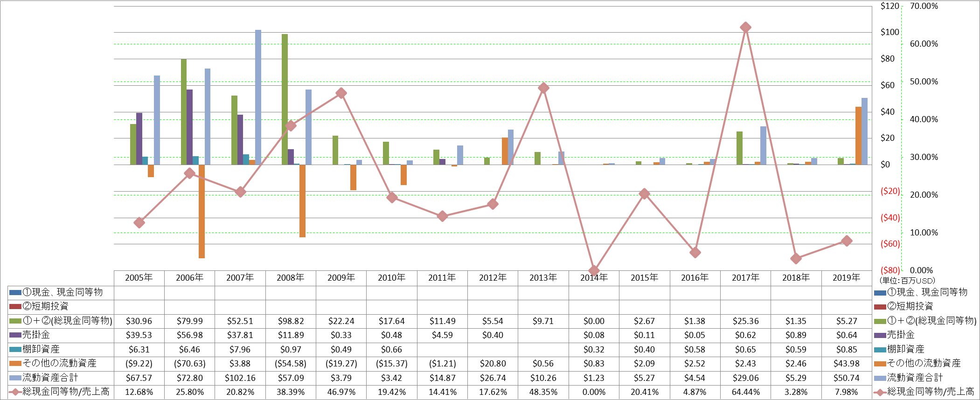Click the 2017 peak marker on the line
Image resolution: width=980 pixels, height=400 pixels.
tap(745, 27)
